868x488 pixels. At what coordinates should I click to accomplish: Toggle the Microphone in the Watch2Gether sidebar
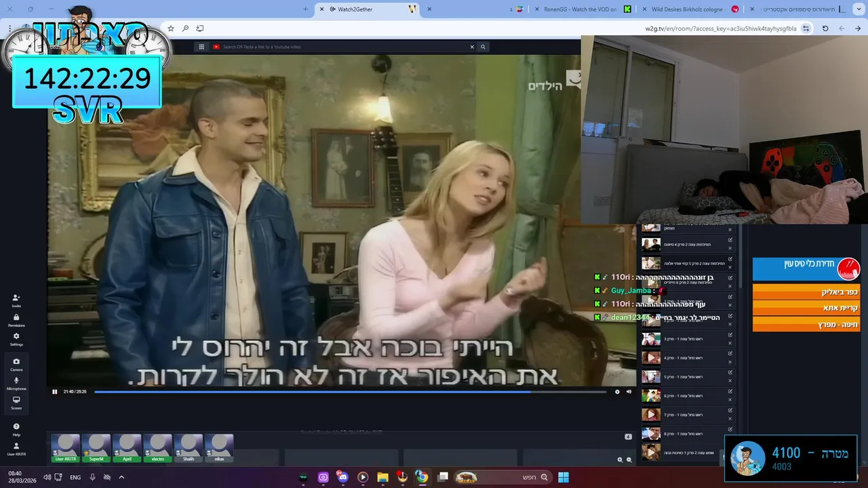coord(16,383)
